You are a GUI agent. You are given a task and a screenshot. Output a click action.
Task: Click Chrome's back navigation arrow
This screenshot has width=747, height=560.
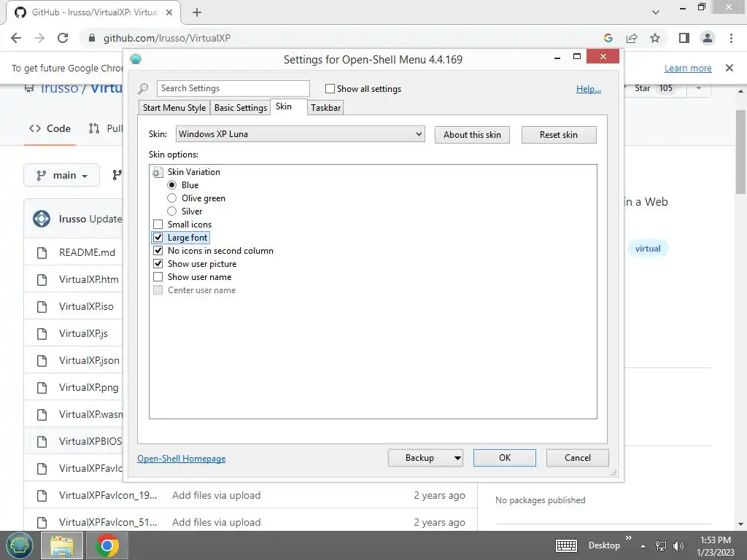coord(16,38)
